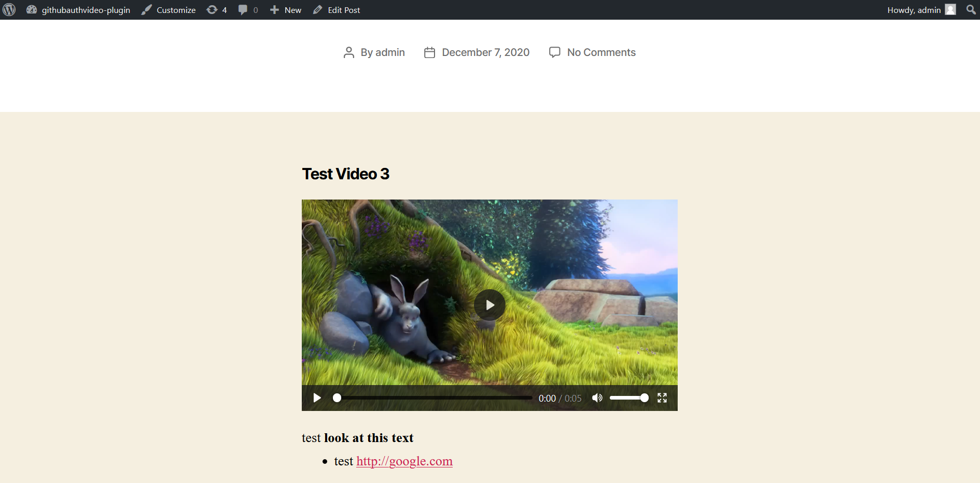The height and width of the screenshot is (483, 980).
Task: Open the githubauthvideo-plugin site menu
Action: (78, 10)
